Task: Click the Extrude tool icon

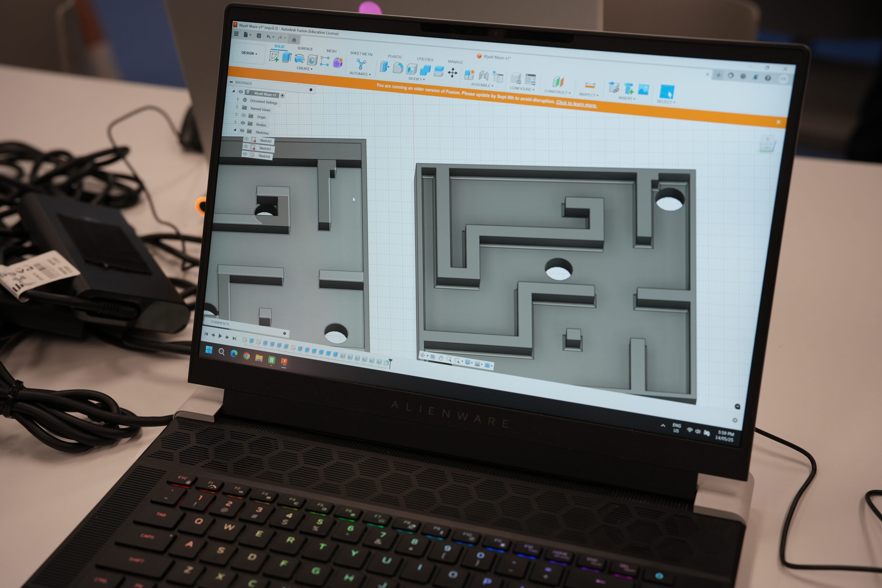Action: pos(287,58)
